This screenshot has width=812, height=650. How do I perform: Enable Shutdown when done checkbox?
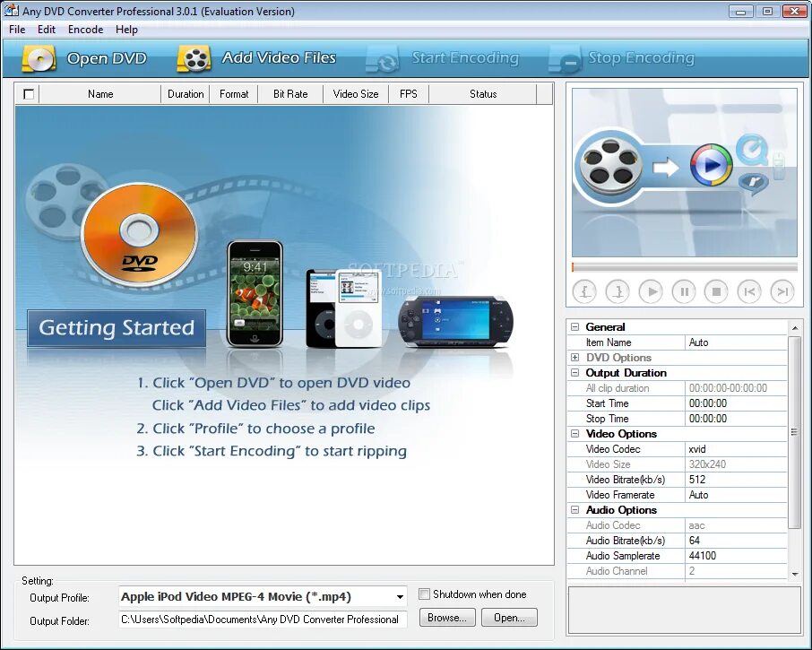pos(424,594)
